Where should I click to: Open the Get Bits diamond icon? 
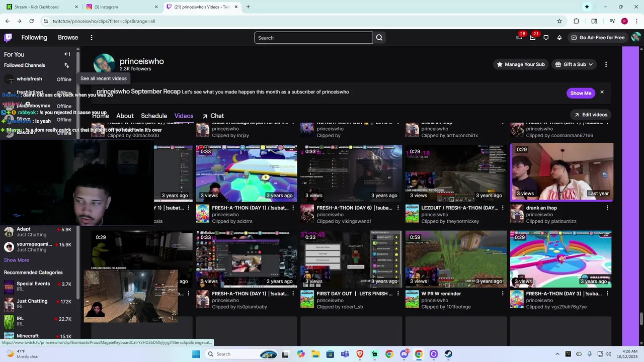(559, 38)
